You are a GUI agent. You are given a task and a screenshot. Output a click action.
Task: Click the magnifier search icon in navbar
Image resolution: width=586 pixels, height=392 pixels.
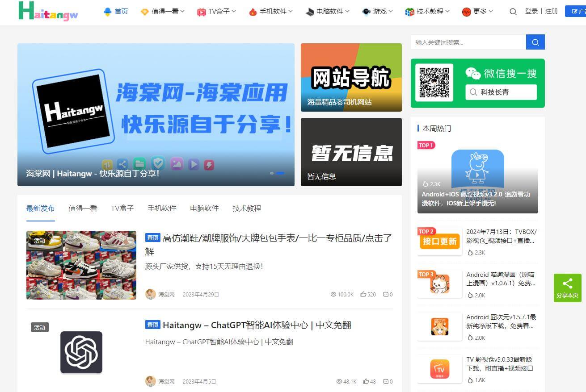point(513,12)
